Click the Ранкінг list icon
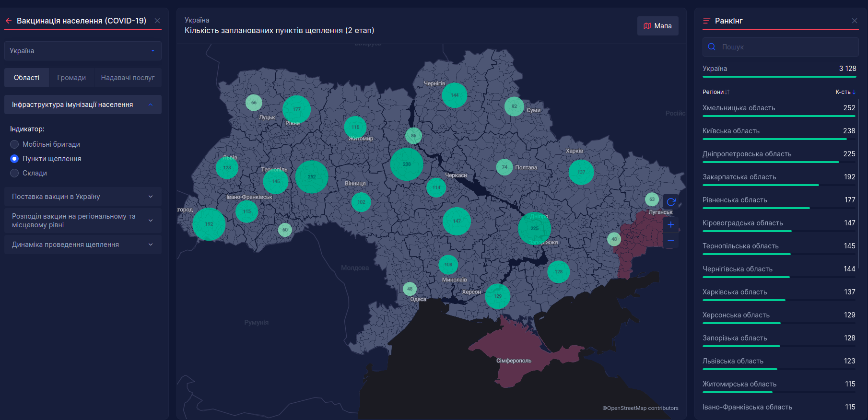Viewport: 868px width, 420px height. (x=706, y=21)
